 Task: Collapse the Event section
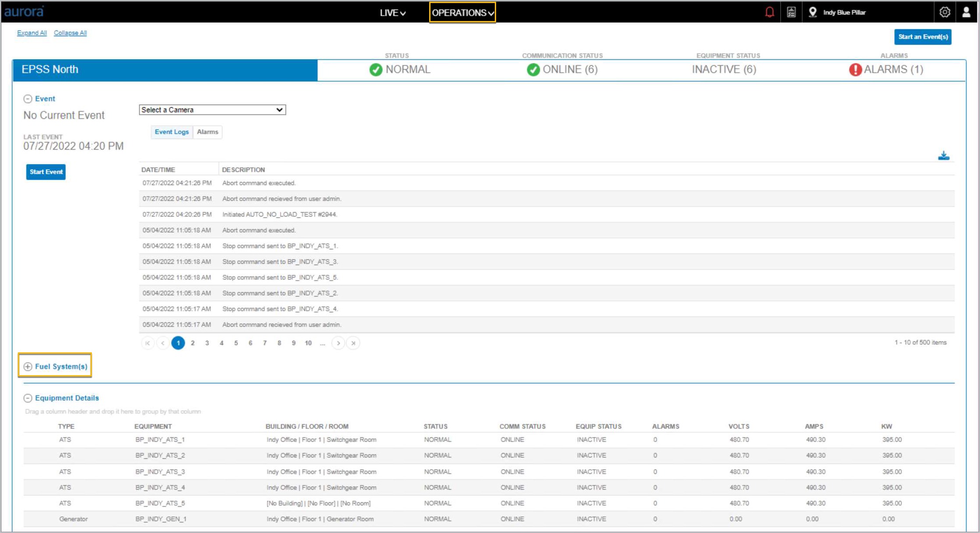pyautogui.click(x=28, y=99)
